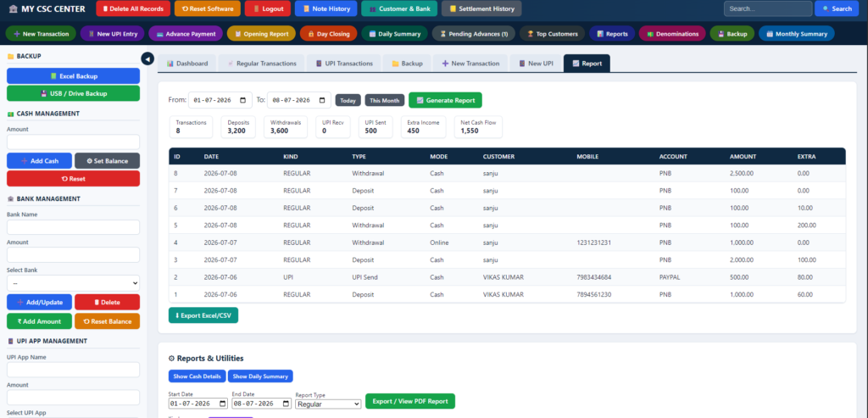Click mobile number 7983434684
868x418 pixels.
tap(594, 276)
